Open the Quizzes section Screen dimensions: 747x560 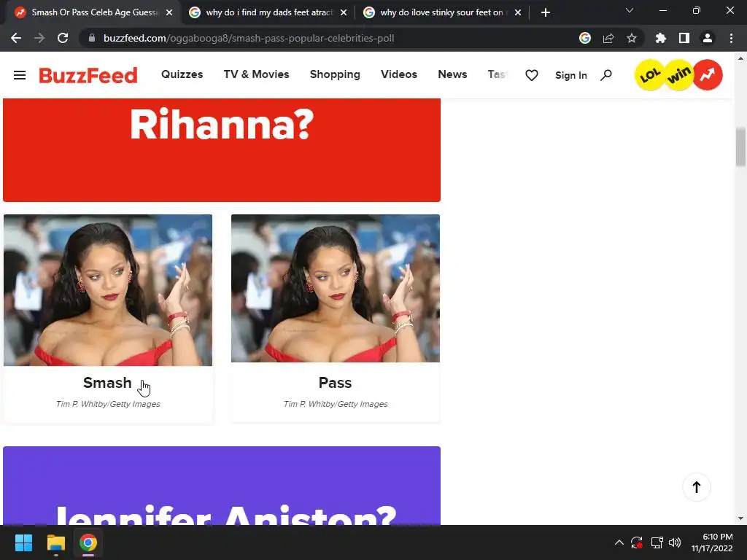pyautogui.click(x=182, y=74)
